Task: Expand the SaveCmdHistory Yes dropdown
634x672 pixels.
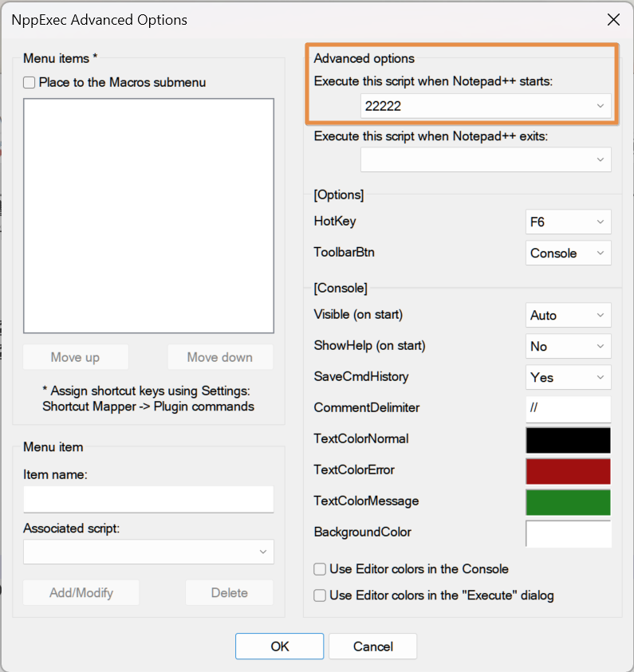Action: tap(569, 377)
